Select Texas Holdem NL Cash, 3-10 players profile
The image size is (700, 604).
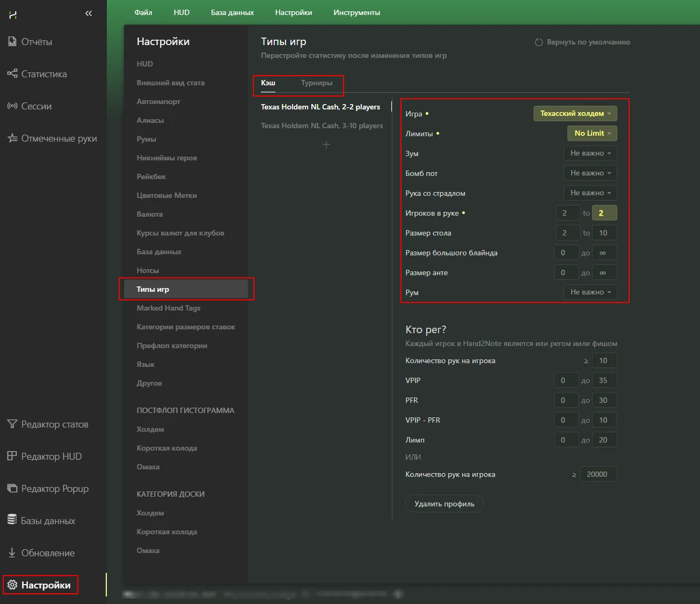coord(322,126)
